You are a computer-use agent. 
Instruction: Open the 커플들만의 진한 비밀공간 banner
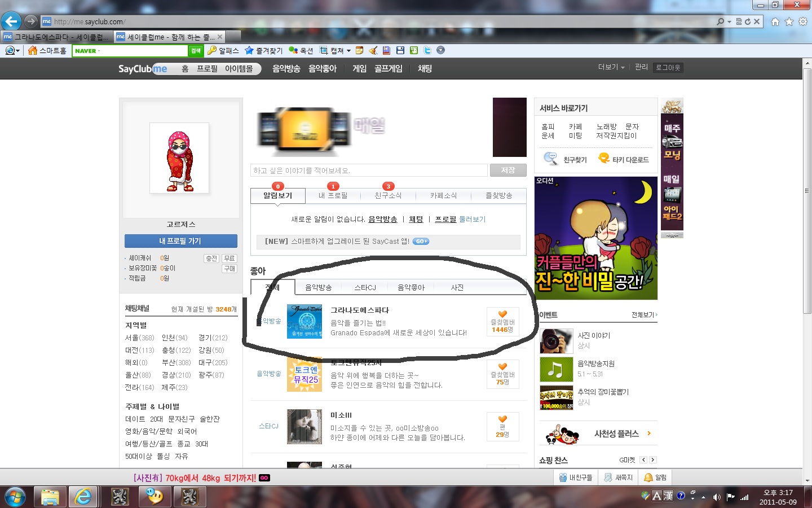pos(595,238)
